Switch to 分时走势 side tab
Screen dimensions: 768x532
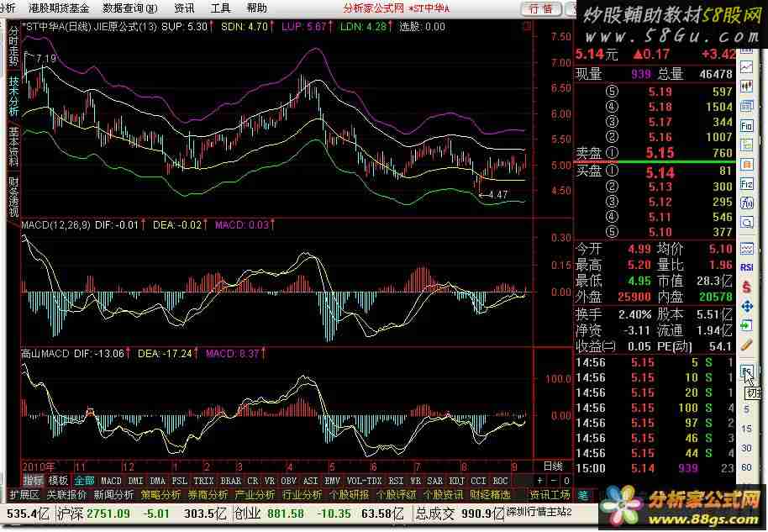point(13,46)
